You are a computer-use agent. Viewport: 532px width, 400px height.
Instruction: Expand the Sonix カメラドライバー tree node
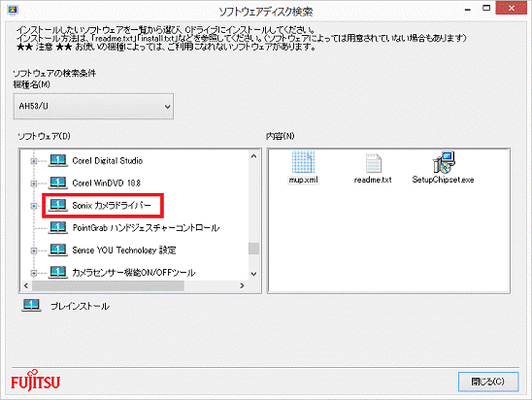[34, 206]
